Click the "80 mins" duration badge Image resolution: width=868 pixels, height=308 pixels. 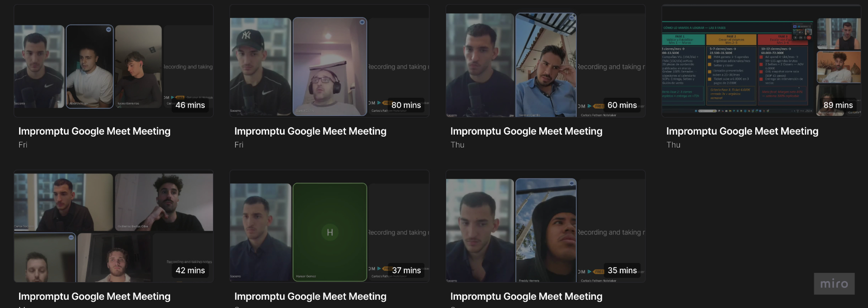pyautogui.click(x=406, y=105)
